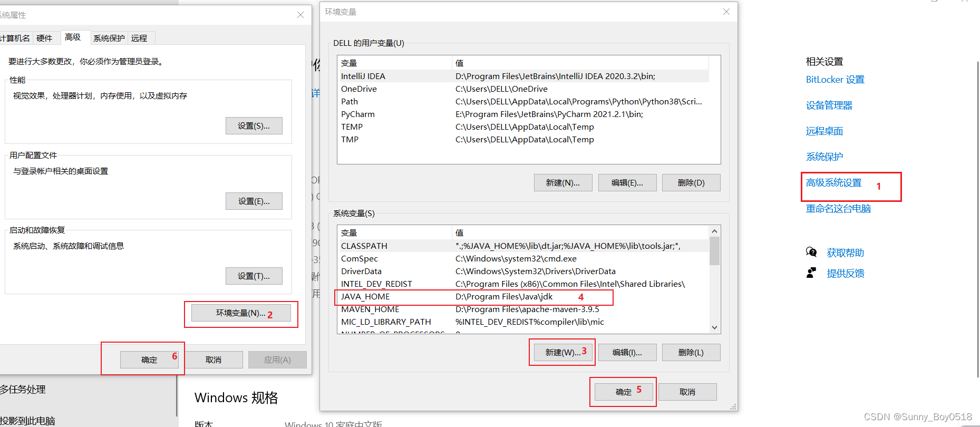Open the 高级系统设置 link
Screen dimensions: 980x427
(833, 182)
